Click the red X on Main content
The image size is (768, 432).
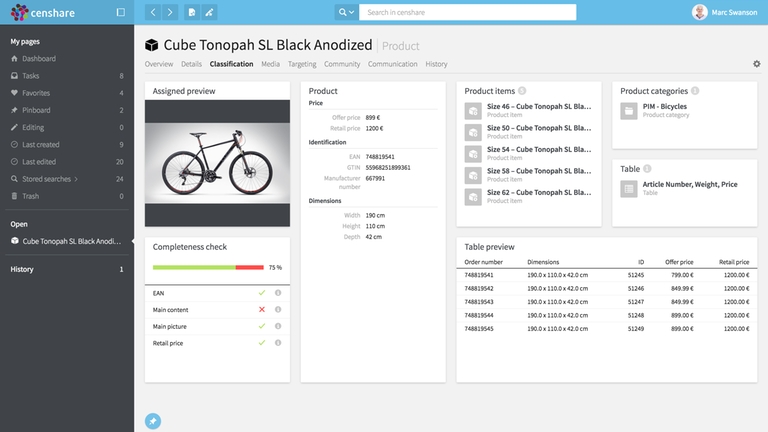pyautogui.click(x=262, y=310)
